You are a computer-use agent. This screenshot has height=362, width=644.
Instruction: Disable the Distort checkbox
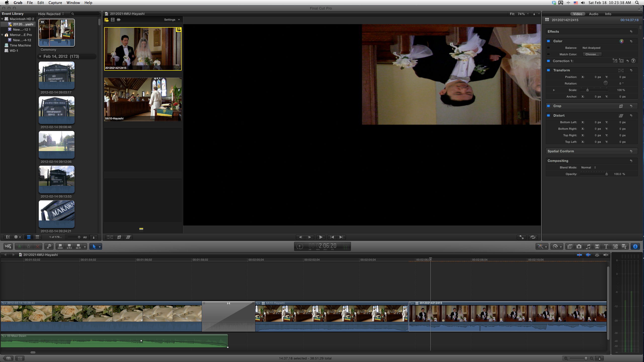(x=548, y=115)
